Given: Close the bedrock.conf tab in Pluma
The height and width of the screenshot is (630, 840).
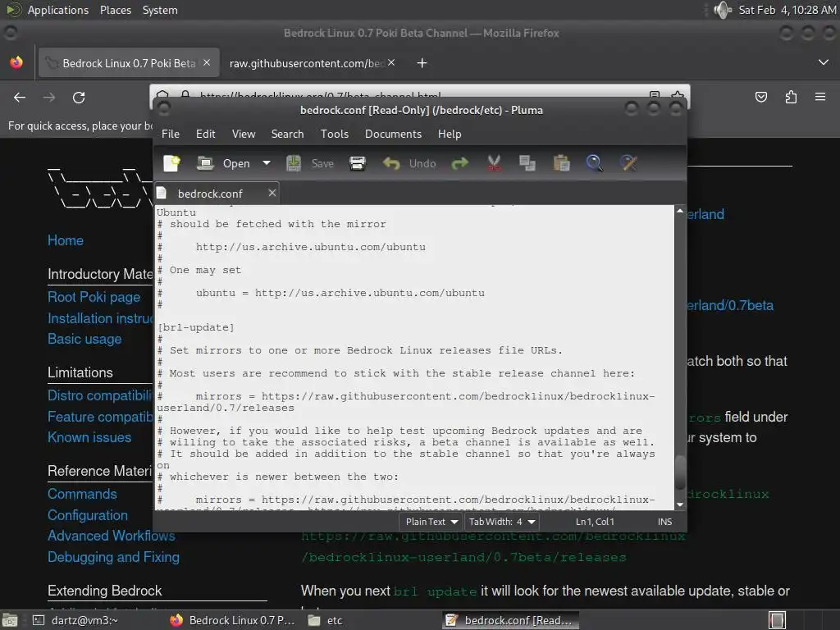Looking at the screenshot, I should 272,193.
